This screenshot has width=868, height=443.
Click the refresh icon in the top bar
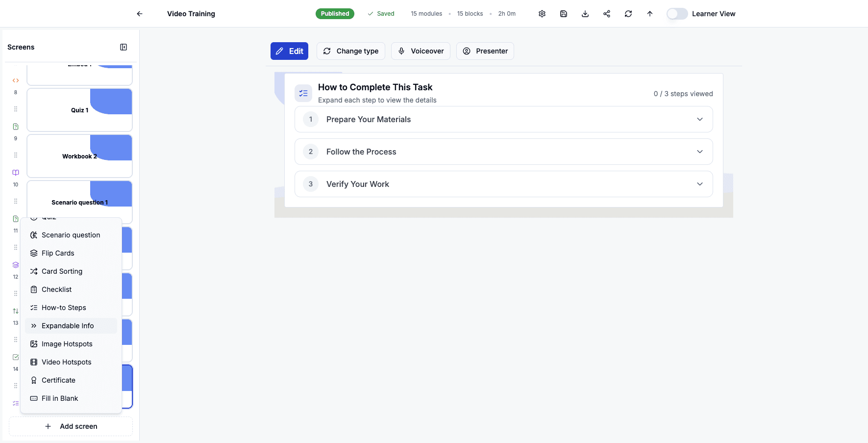[x=628, y=14]
